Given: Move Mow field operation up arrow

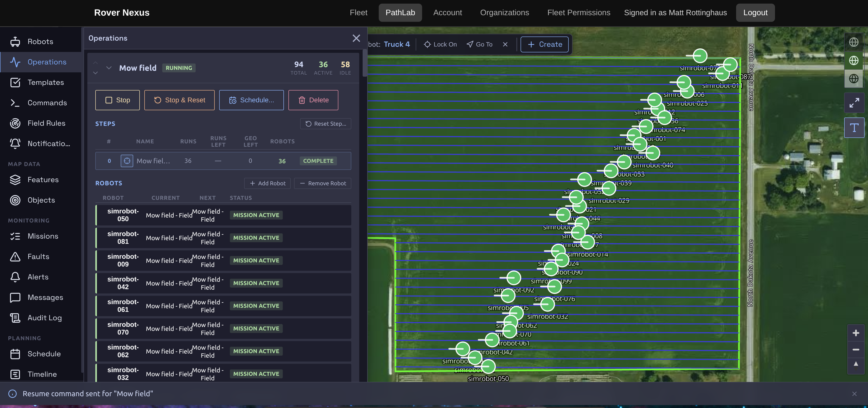Looking at the screenshot, I should click(95, 63).
